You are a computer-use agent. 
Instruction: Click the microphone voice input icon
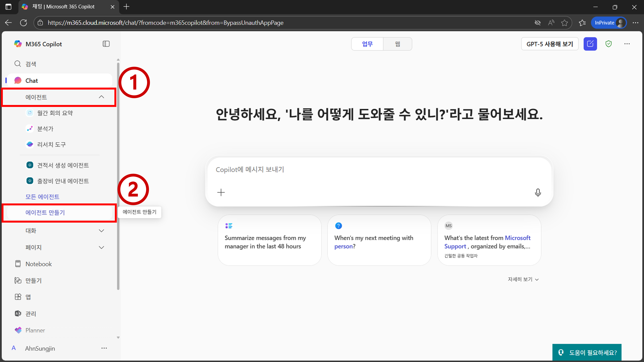(538, 192)
